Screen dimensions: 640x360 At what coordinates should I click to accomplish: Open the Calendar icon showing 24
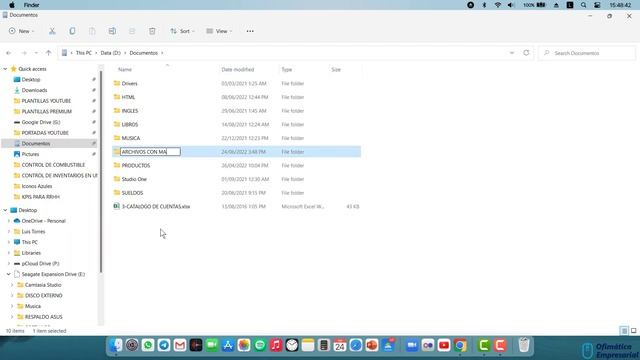[x=340, y=345]
